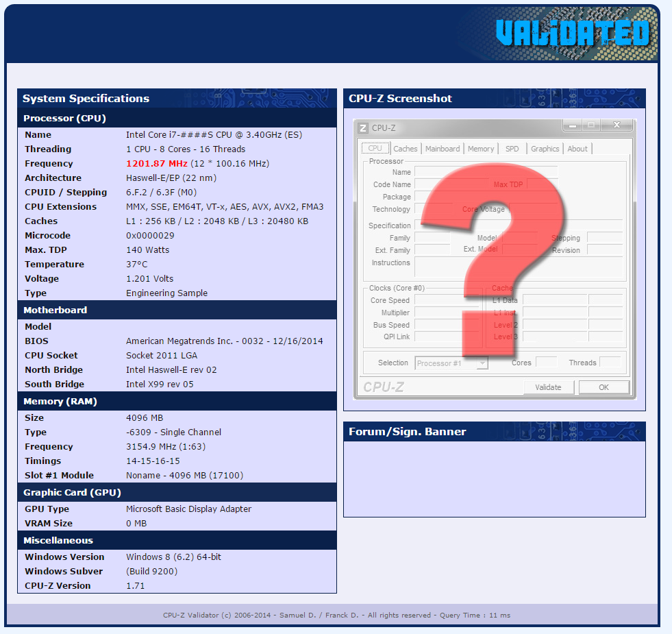Click the VALIDATED banner logo

(573, 33)
